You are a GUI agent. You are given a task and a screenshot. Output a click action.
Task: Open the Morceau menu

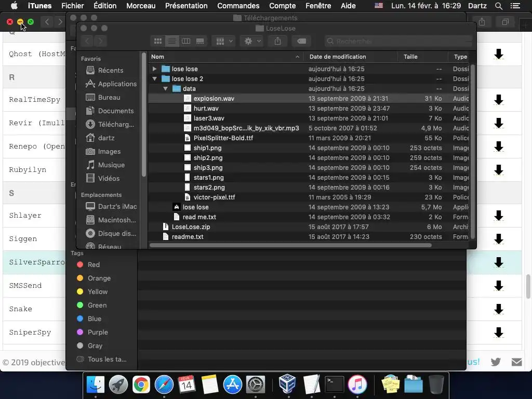[141, 6]
